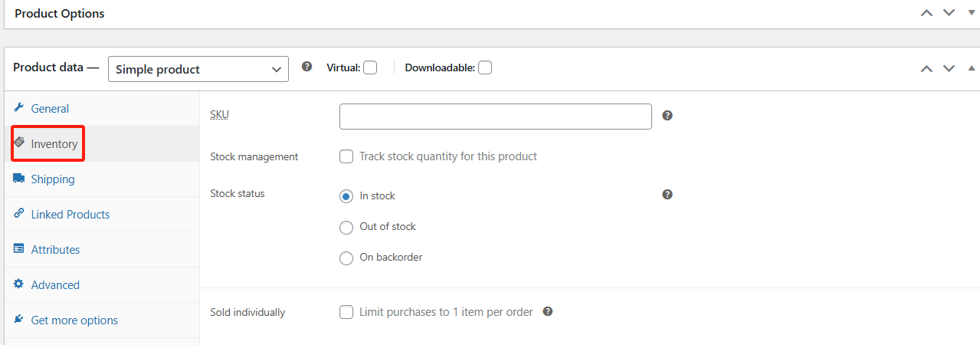The height and width of the screenshot is (345, 980).
Task: Click the chain link icon for Linked Products
Action: tap(18, 214)
